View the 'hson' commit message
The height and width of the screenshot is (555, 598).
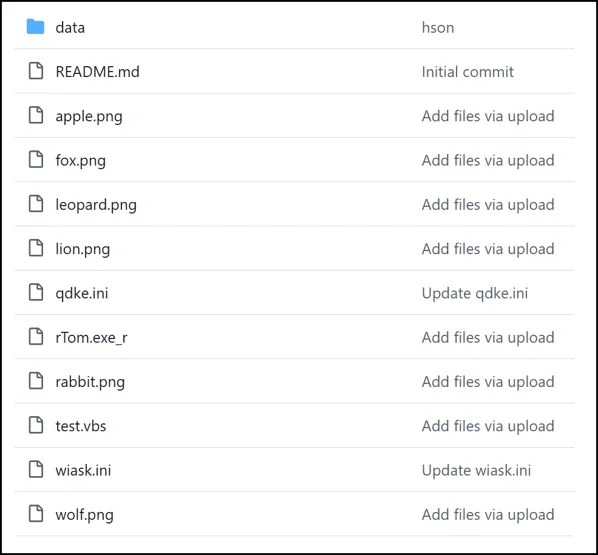pyautogui.click(x=438, y=27)
